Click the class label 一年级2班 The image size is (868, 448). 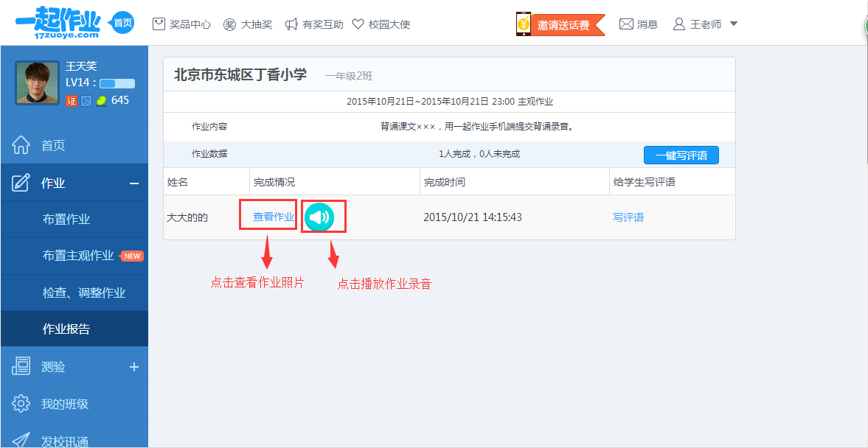click(349, 77)
